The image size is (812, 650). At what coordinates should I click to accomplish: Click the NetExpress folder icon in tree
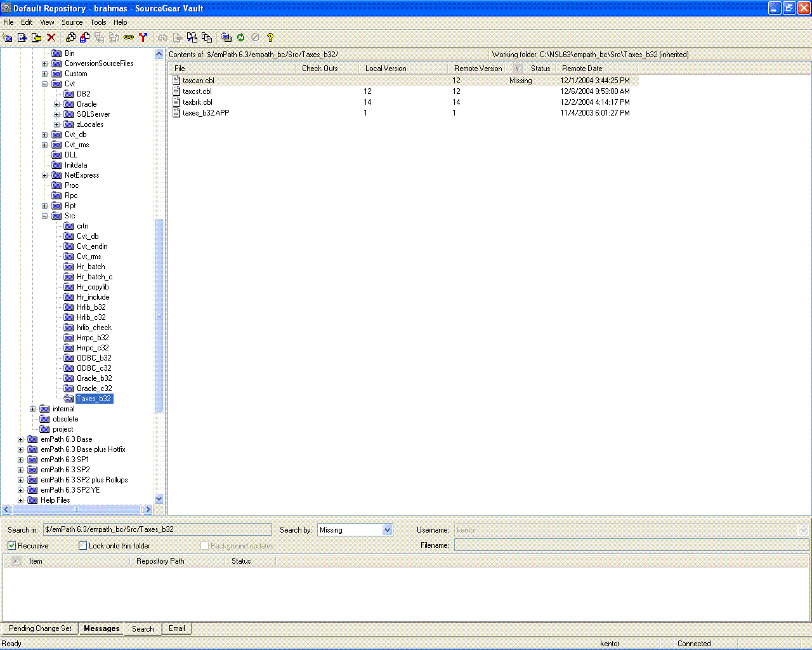click(56, 175)
